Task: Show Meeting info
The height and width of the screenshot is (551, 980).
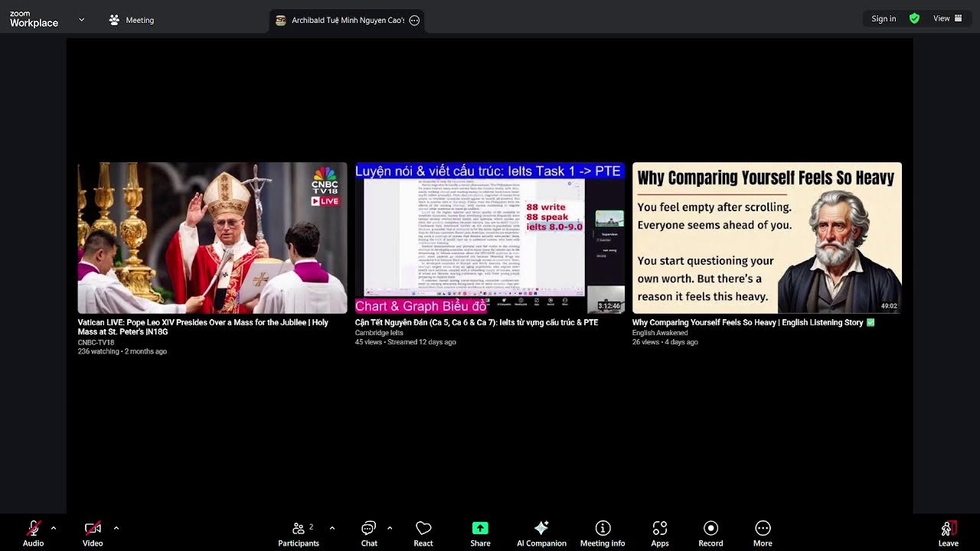Action: (x=603, y=533)
